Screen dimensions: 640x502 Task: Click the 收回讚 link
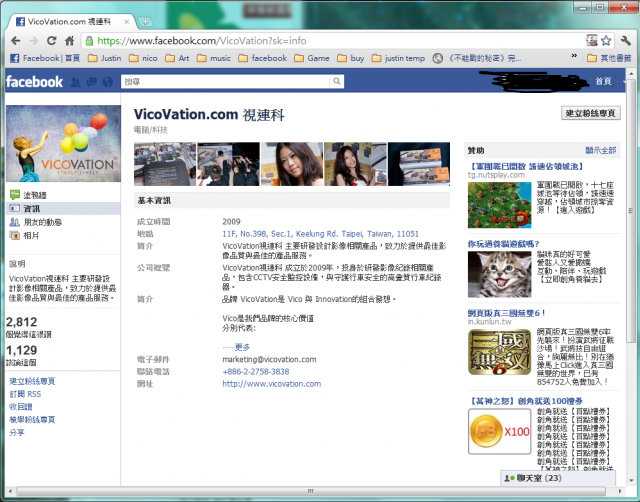pos(20,406)
